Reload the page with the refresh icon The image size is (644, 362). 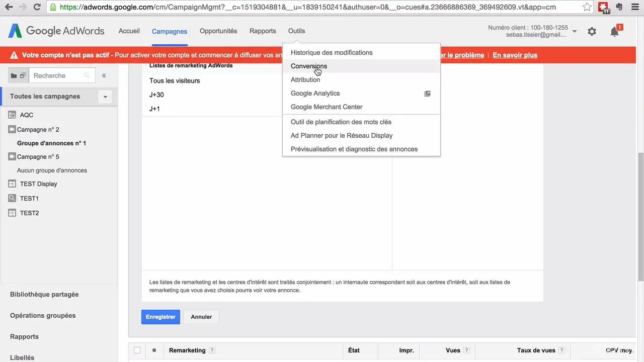click(x=37, y=7)
